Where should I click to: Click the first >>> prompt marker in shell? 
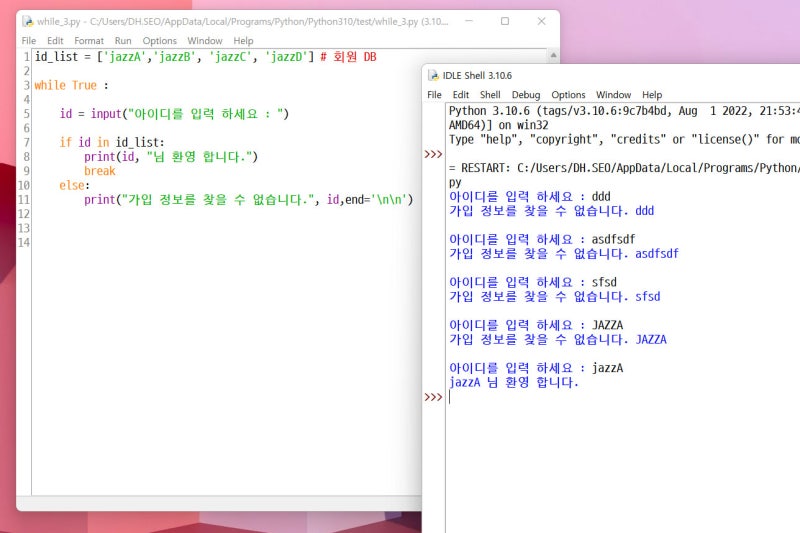(433, 154)
